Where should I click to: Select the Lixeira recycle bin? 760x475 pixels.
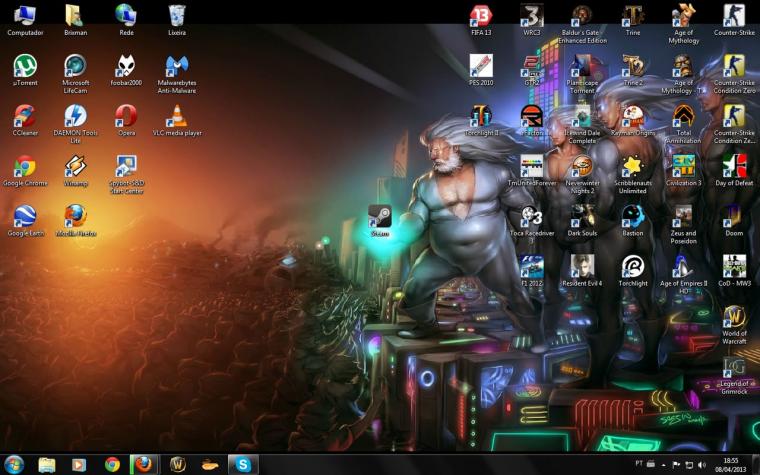click(x=177, y=20)
